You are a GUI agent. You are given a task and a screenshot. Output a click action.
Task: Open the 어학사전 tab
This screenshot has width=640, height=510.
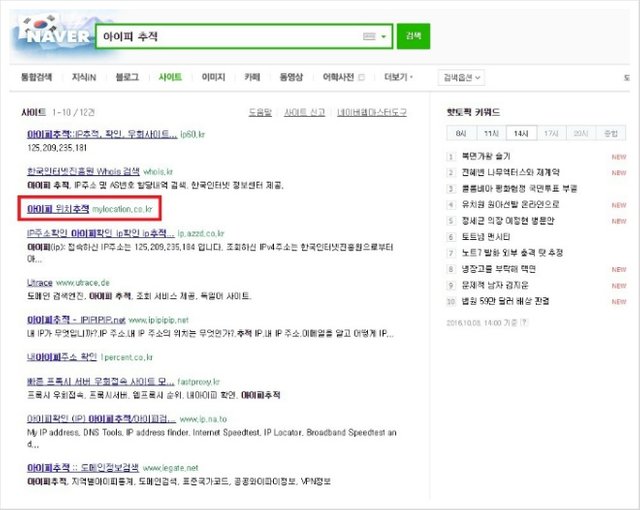point(338,77)
